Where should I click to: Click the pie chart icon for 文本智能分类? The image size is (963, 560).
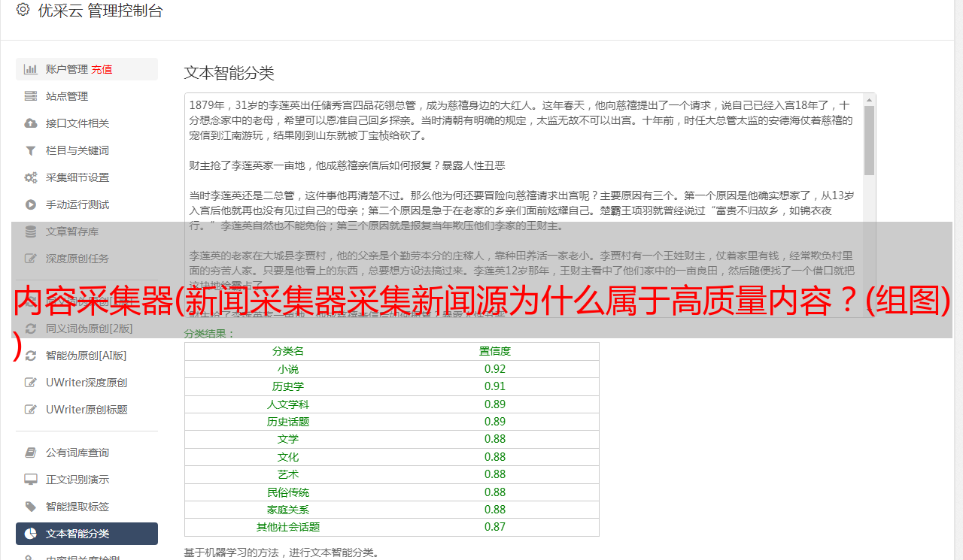coord(31,534)
